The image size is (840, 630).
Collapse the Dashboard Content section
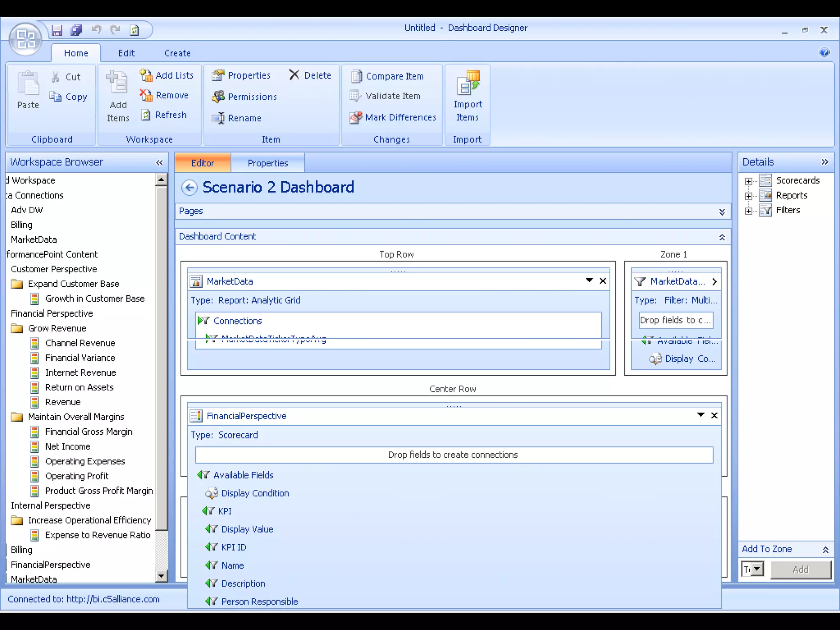722,237
